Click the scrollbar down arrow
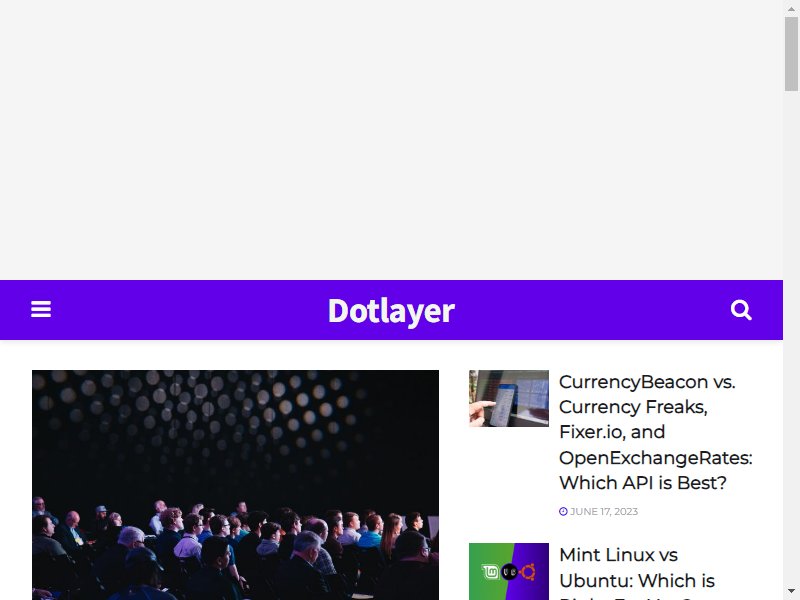Image resolution: width=800 pixels, height=600 pixels. click(791, 592)
